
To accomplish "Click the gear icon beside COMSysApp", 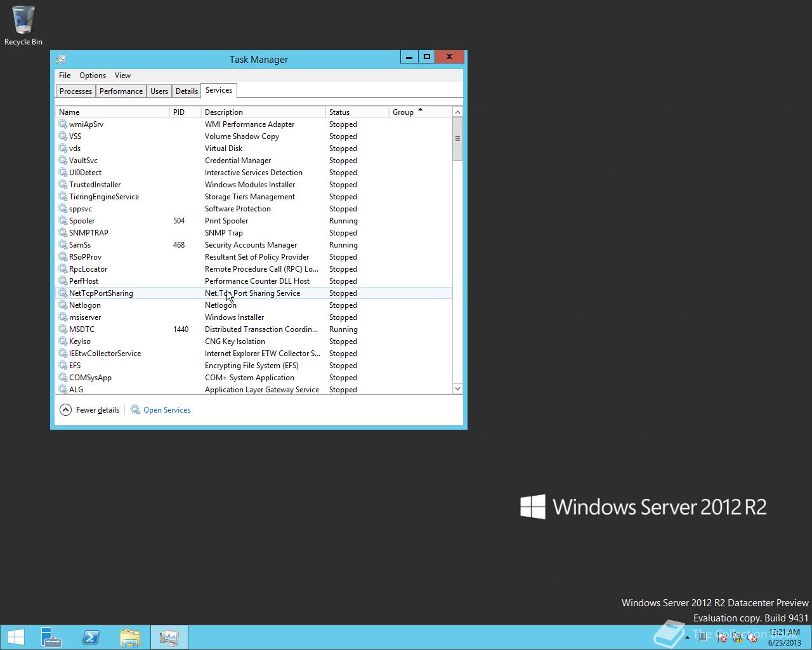I will 63,378.
